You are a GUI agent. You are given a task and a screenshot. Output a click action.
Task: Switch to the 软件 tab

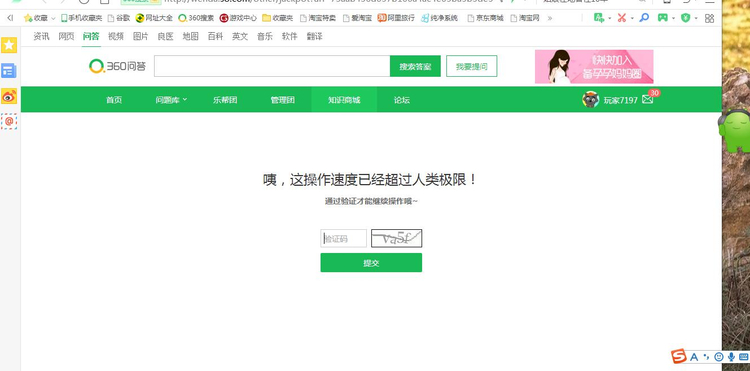(x=289, y=36)
